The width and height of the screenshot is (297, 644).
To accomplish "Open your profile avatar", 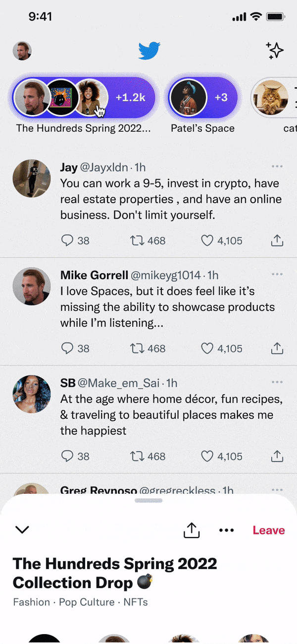I will pyautogui.click(x=22, y=50).
